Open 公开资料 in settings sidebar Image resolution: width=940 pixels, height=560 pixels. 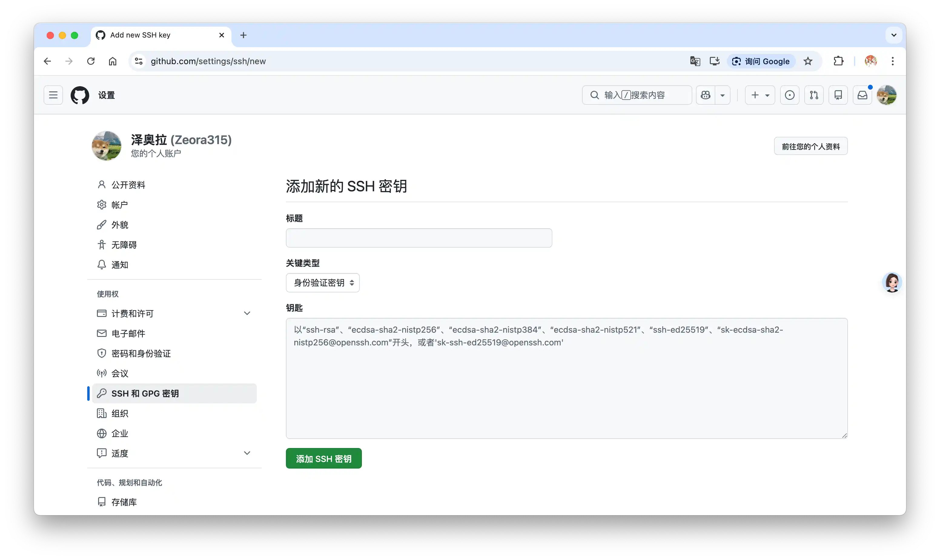point(174,185)
